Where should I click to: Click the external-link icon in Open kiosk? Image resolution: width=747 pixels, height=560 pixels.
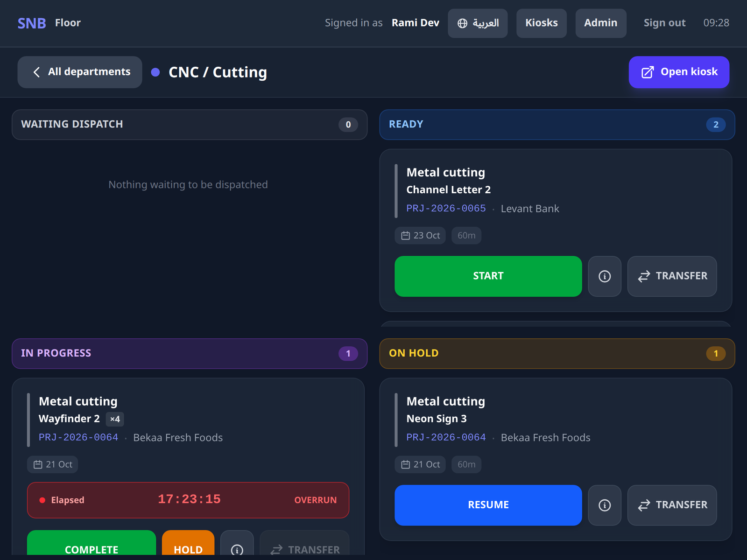click(x=648, y=72)
